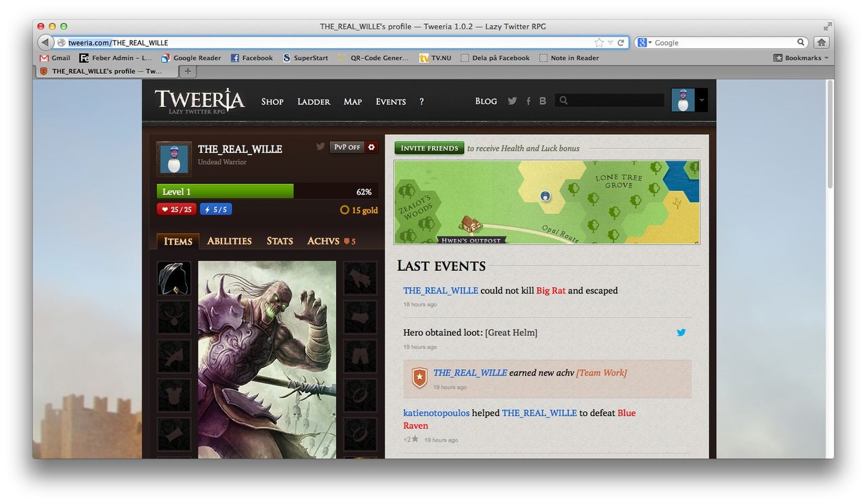Open the Map menu item

pos(352,102)
